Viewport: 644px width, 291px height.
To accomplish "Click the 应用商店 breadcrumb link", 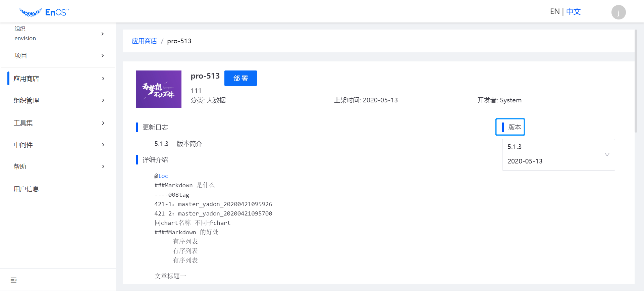I will pyautogui.click(x=144, y=41).
